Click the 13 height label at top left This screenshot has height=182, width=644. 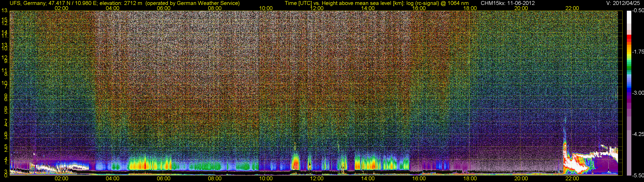[4, 11]
